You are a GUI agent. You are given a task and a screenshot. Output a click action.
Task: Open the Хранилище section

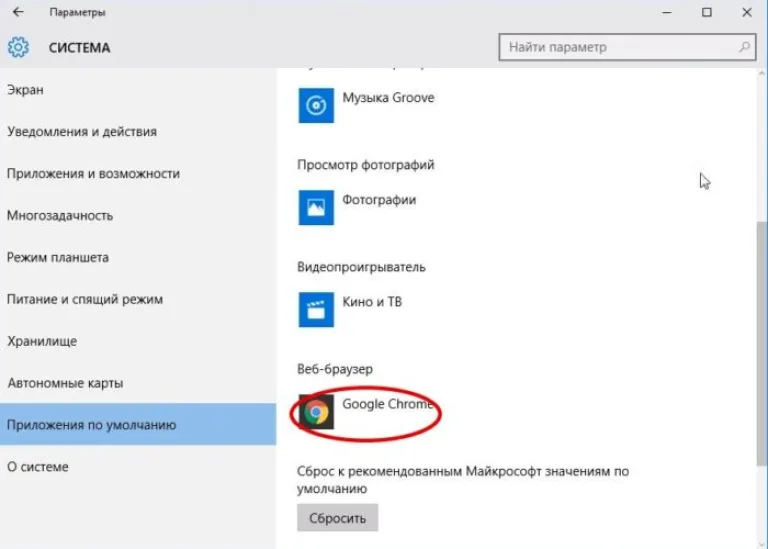tap(138, 341)
